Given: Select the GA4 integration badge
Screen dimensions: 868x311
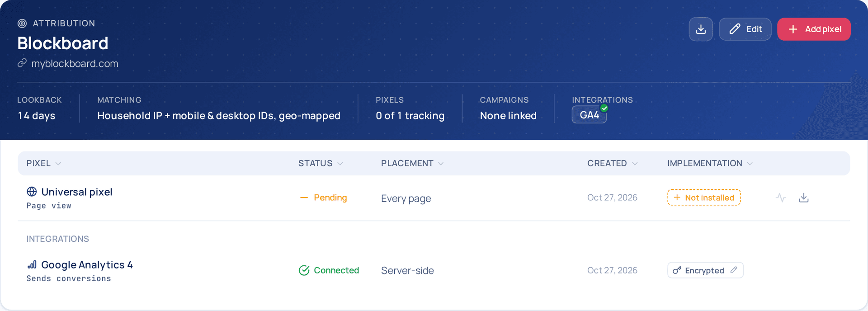Looking at the screenshot, I should [x=589, y=115].
